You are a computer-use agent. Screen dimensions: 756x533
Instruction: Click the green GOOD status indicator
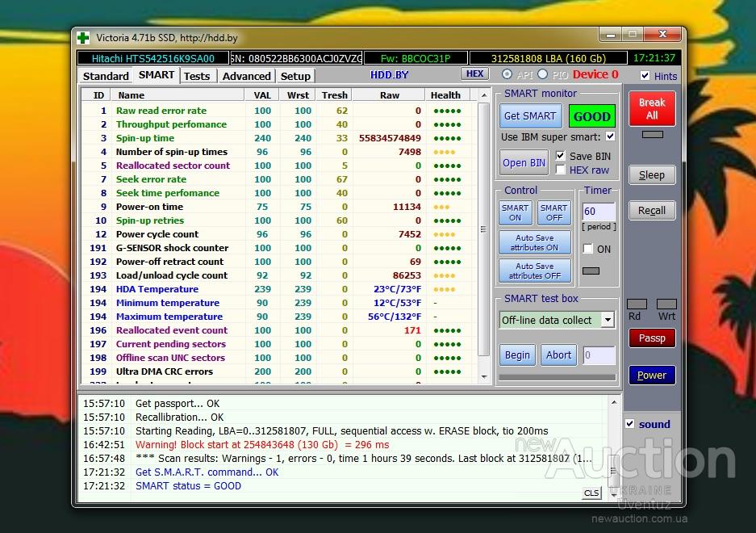pyautogui.click(x=592, y=116)
